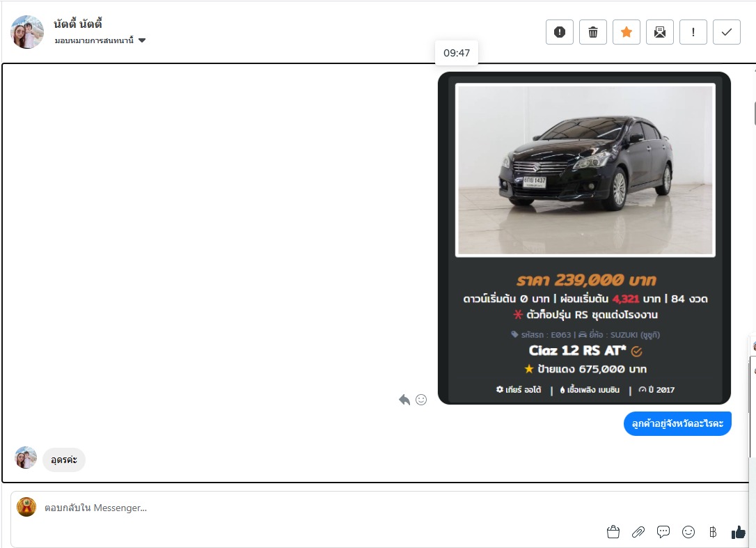Image resolution: width=756 pixels, height=548 pixels.
Task: Send a thumbs-up like
Action: 738,531
